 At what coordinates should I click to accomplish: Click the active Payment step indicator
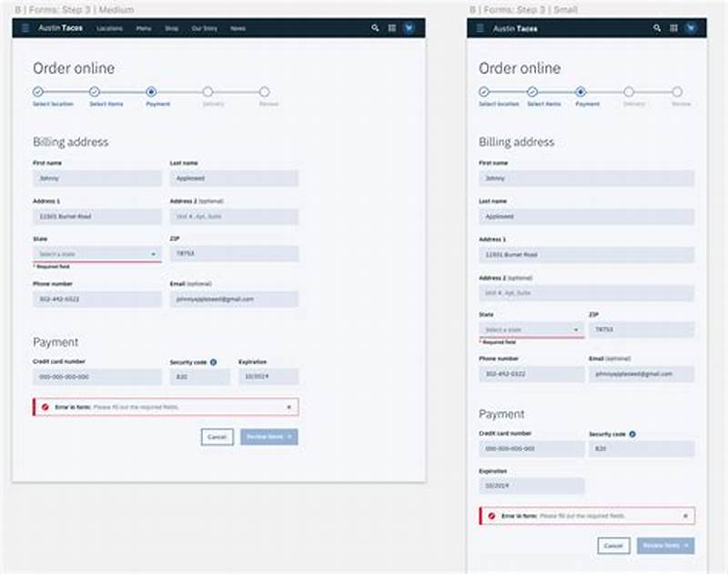pyautogui.click(x=152, y=90)
